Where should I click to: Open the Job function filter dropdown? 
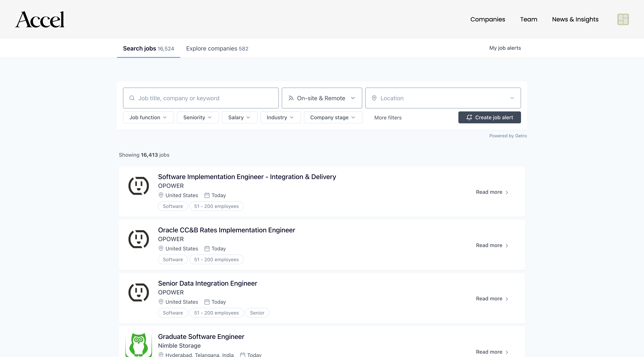(x=148, y=117)
